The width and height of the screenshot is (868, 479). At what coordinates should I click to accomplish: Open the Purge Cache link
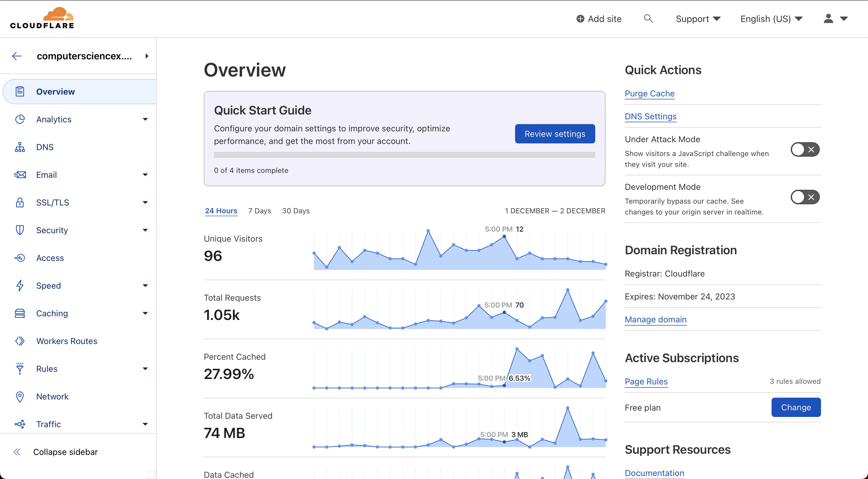coord(649,93)
